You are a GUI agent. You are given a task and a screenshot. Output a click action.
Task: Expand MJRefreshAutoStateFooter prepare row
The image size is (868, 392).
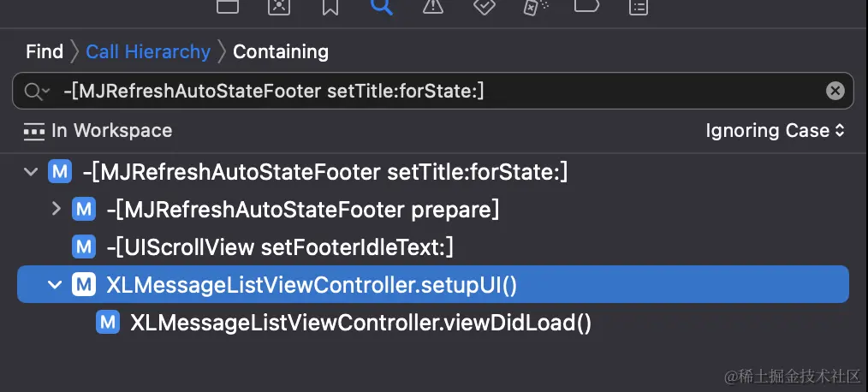point(56,209)
